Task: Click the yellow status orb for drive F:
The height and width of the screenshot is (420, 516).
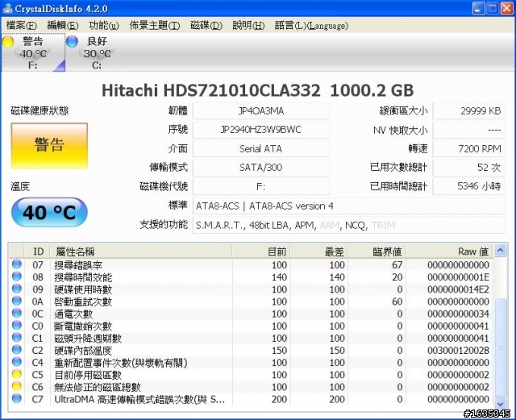Action: coord(7,41)
